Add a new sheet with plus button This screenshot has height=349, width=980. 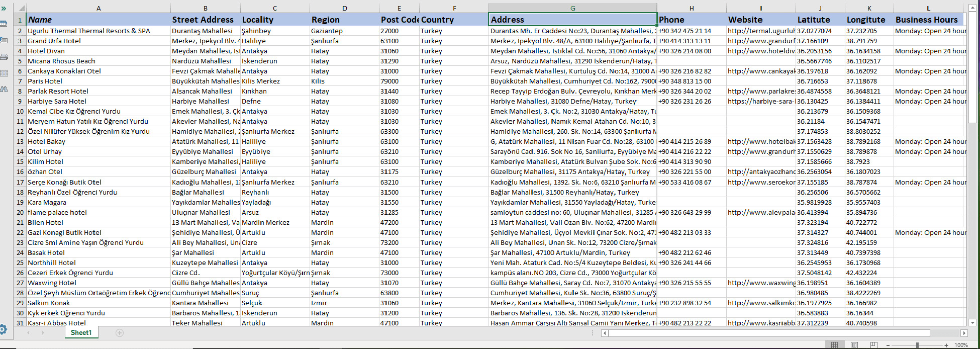coord(119,333)
